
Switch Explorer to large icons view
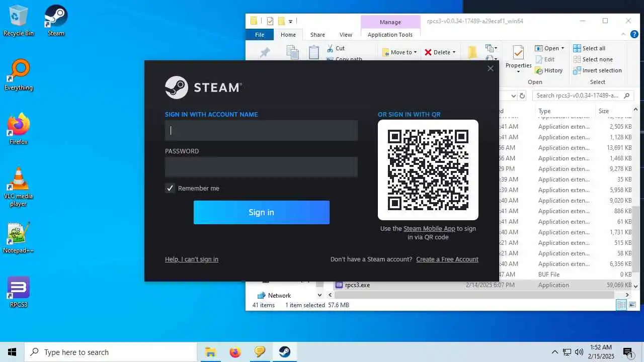pyautogui.click(x=632, y=305)
